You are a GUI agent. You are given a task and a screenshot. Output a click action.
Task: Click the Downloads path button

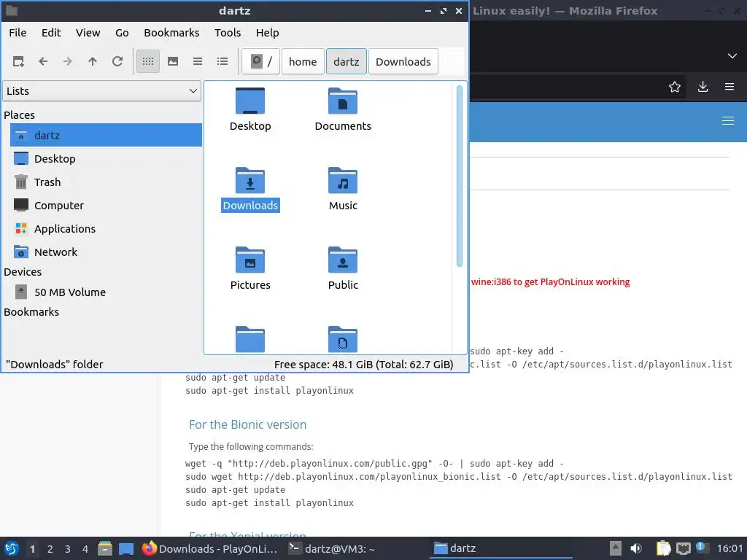click(x=403, y=61)
